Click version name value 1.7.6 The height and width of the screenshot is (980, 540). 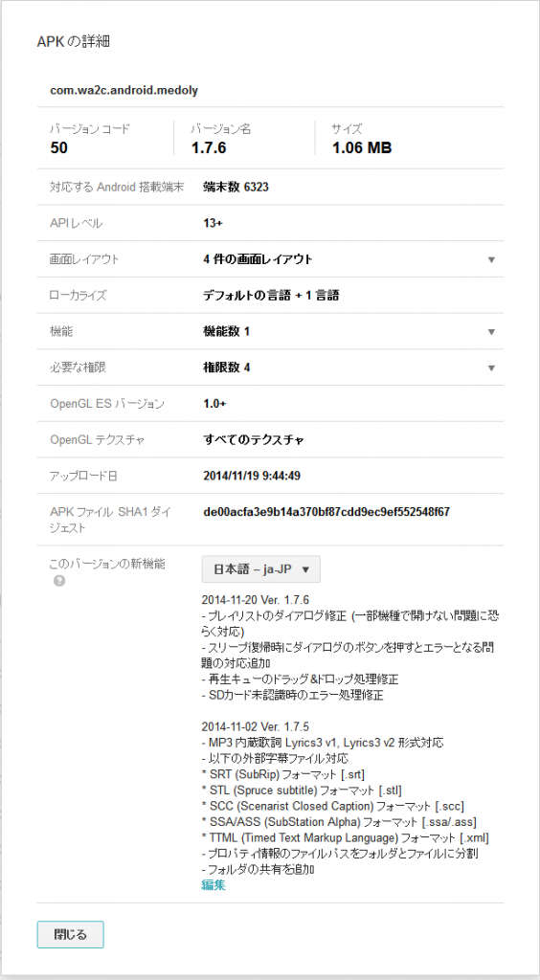pyautogui.click(x=208, y=148)
